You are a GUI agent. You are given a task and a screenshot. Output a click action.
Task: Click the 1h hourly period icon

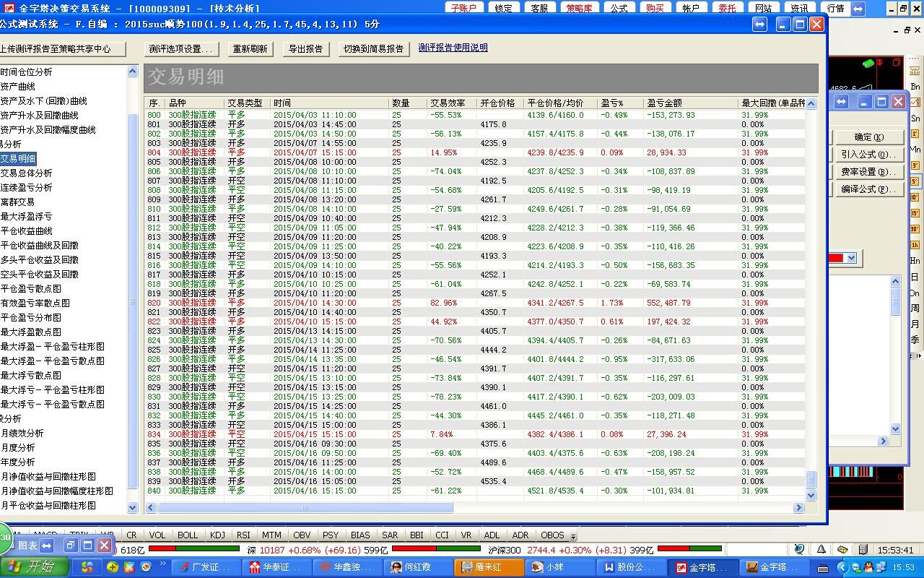915,245
